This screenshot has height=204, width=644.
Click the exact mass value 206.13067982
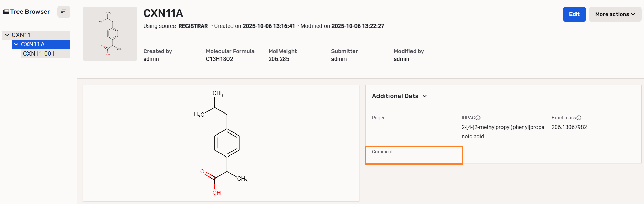569,127
